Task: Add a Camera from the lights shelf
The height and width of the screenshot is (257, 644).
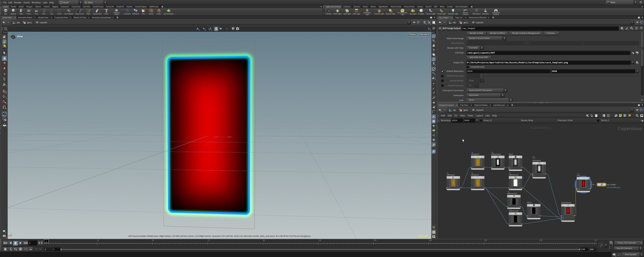Action: click(x=329, y=11)
